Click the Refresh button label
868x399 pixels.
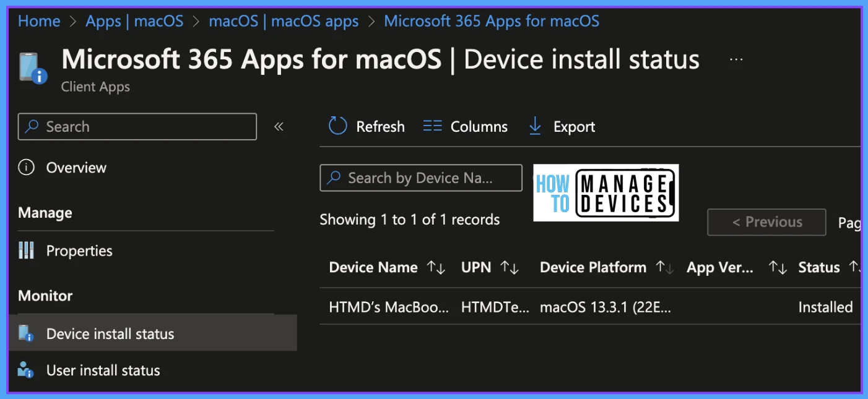[x=380, y=127]
